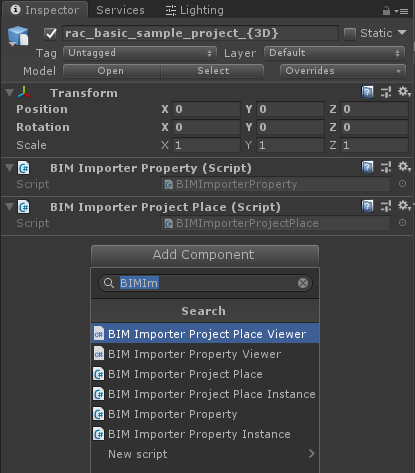415x473 pixels.
Task: Open the Tag dropdown showing Untagged
Action: (x=140, y=53)
